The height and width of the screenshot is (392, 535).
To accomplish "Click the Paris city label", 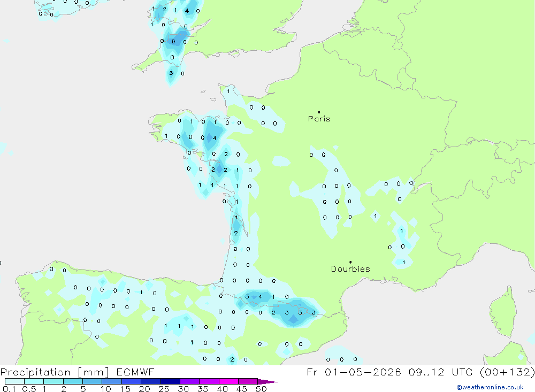I will 319,119.
